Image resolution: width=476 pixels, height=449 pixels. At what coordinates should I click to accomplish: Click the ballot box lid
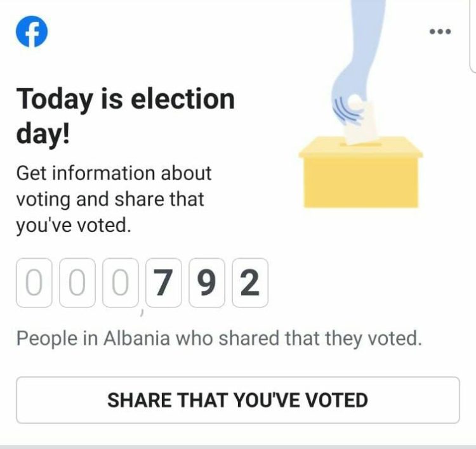click(x=360, y=147)
